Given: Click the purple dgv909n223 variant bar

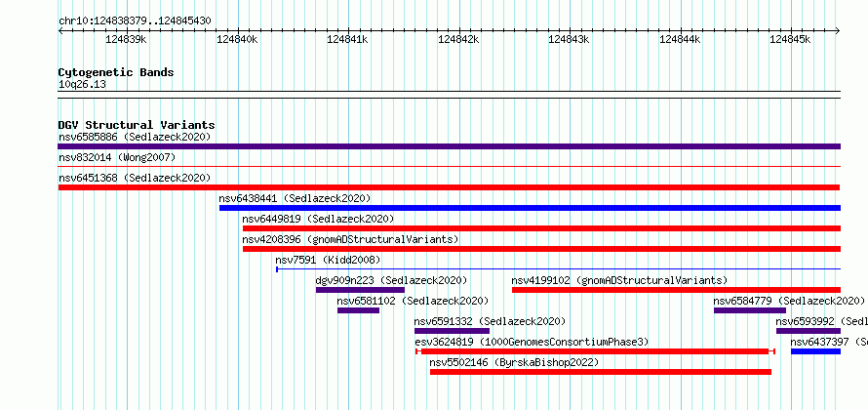Looking at the screenshot, I should click(x=361, y=290).
